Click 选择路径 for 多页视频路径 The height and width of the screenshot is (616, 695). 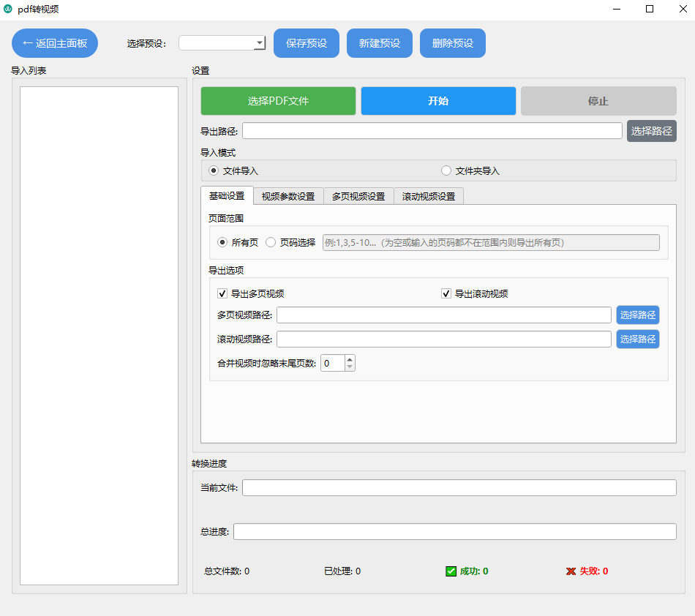[x=638, y=315]
